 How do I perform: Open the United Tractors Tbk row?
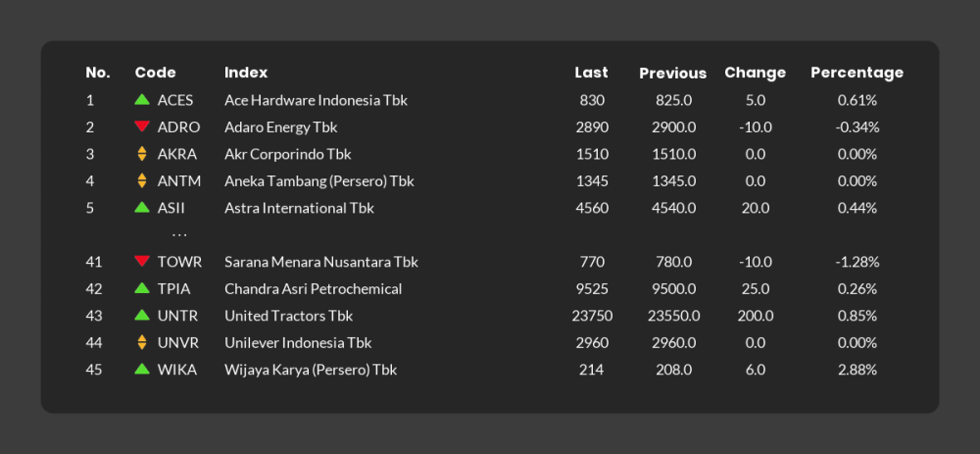(x=481, y=316)
